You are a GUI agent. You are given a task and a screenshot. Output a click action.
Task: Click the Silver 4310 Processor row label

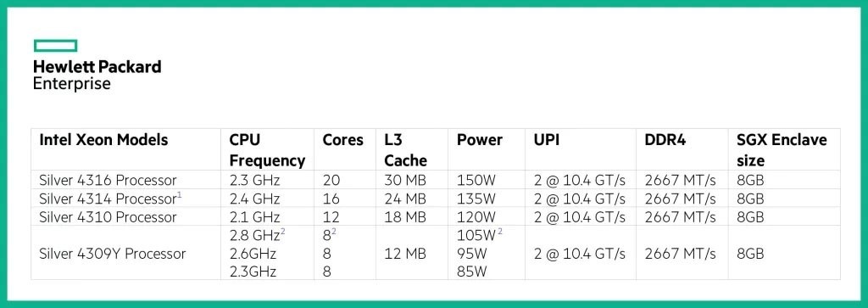tap(108, 216)
